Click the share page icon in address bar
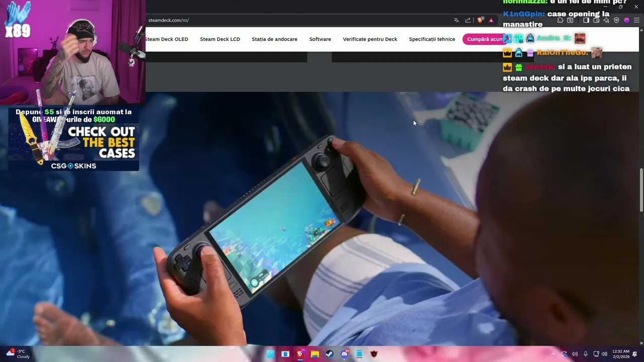Screen dimensions: 644x362 pyautogui.click(x=468, y=20)
